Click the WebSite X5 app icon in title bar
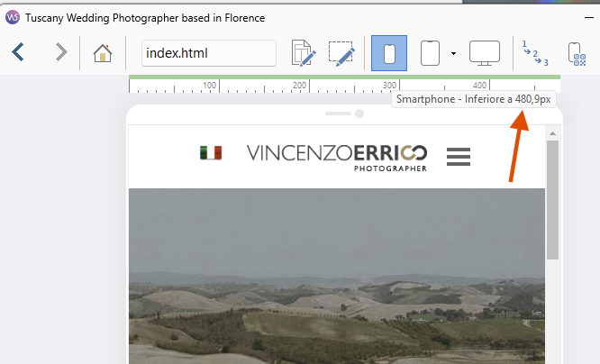The width and height of the screenshot is (600, 364). (x=12, y=17)
